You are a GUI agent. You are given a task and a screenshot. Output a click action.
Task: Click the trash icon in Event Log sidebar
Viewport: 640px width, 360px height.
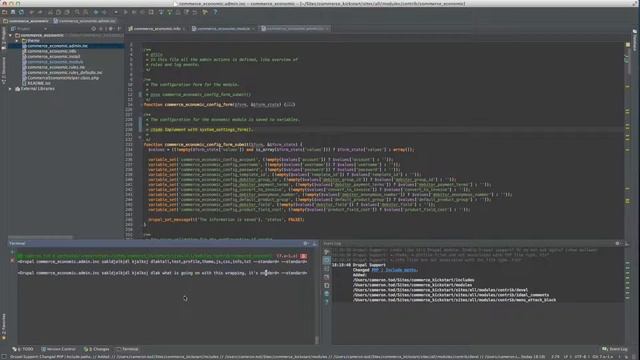[327, 293]
